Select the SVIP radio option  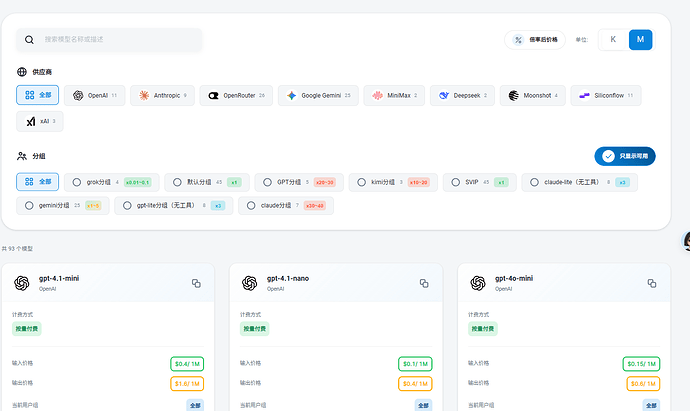pos(455,182)
